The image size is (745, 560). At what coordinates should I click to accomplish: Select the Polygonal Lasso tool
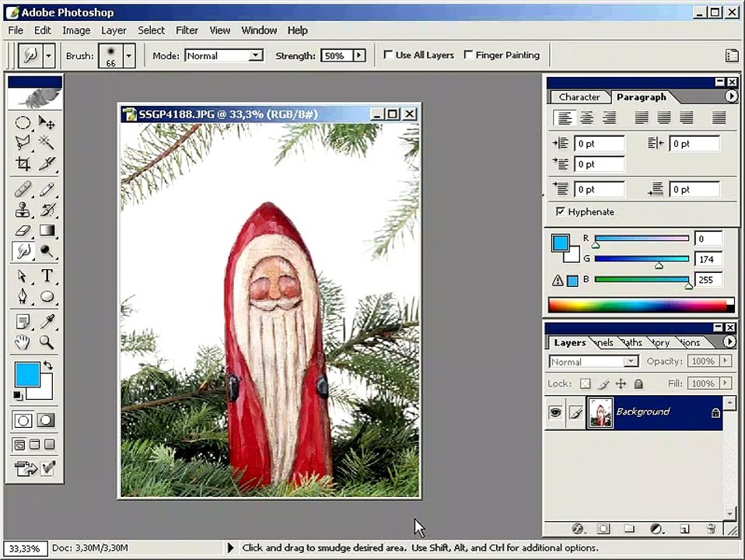point(23,142)
